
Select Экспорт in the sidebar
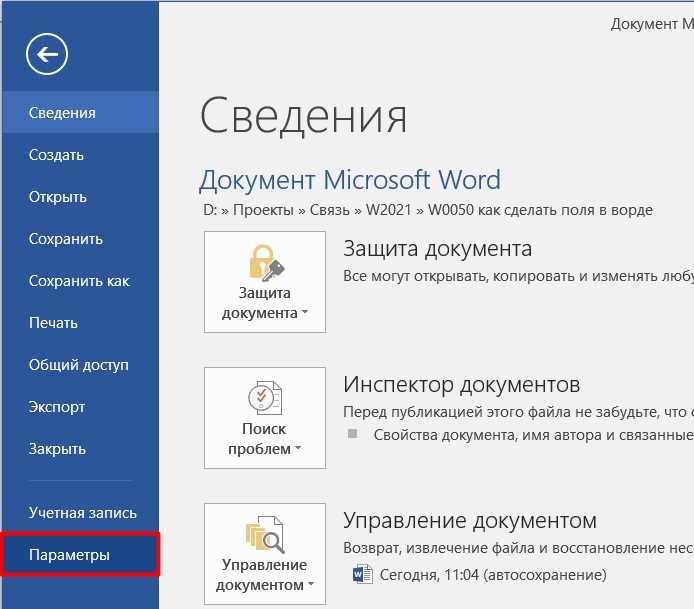coord(80,407)
